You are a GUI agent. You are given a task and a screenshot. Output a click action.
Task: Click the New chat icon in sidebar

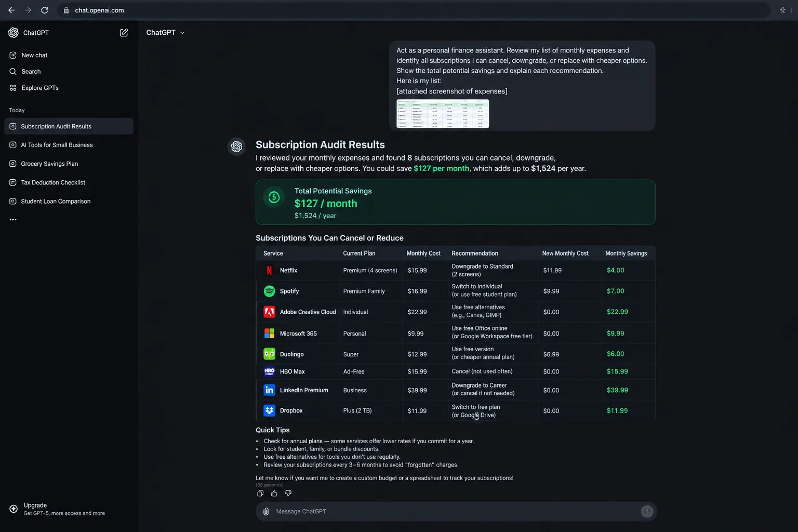click(x=13, y=55)
